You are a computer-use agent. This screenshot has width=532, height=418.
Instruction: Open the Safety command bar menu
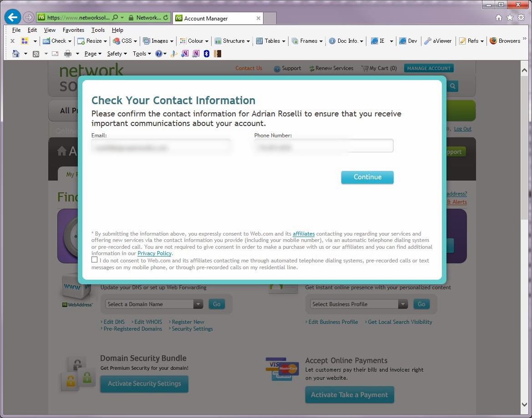[117, 54]
